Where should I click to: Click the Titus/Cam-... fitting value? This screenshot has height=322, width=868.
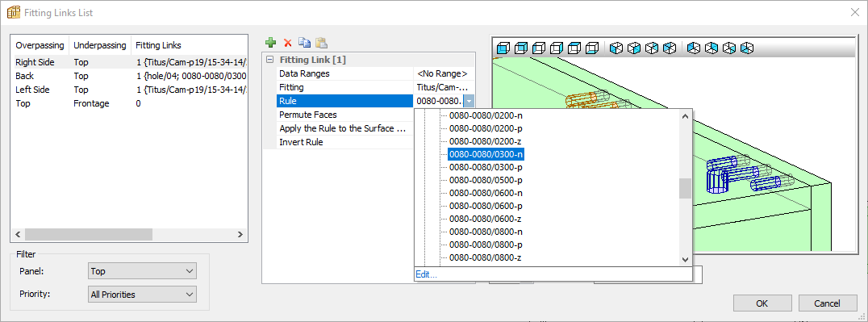444,87
